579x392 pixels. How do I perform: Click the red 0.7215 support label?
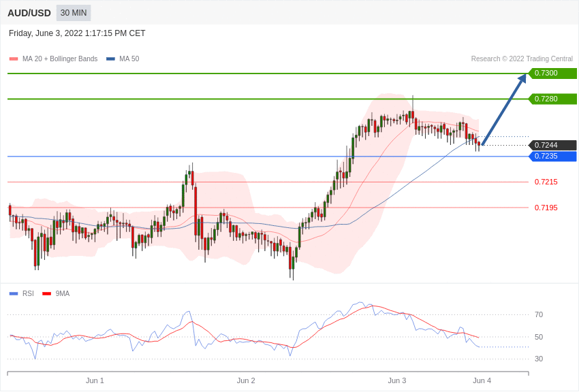(x=546, y=182)
